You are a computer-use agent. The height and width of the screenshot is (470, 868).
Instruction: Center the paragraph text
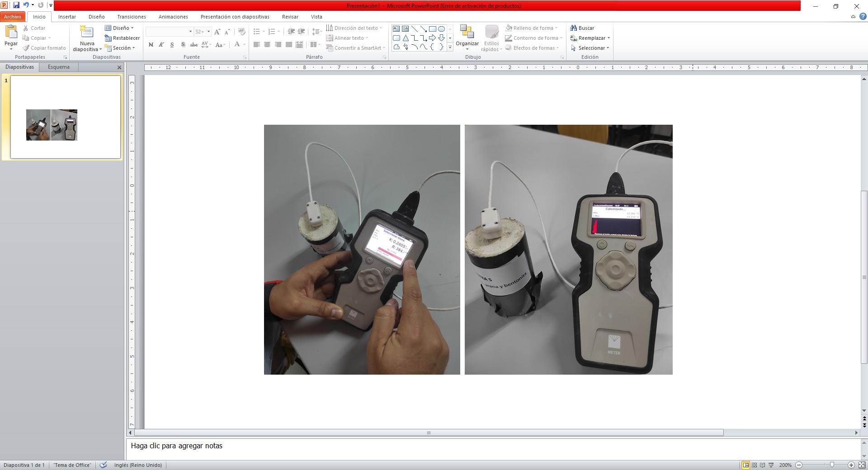(x=267, y=45)
